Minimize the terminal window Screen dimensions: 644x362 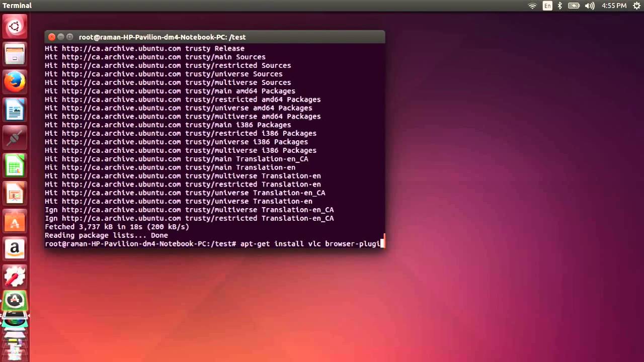(x=60, y=37)
